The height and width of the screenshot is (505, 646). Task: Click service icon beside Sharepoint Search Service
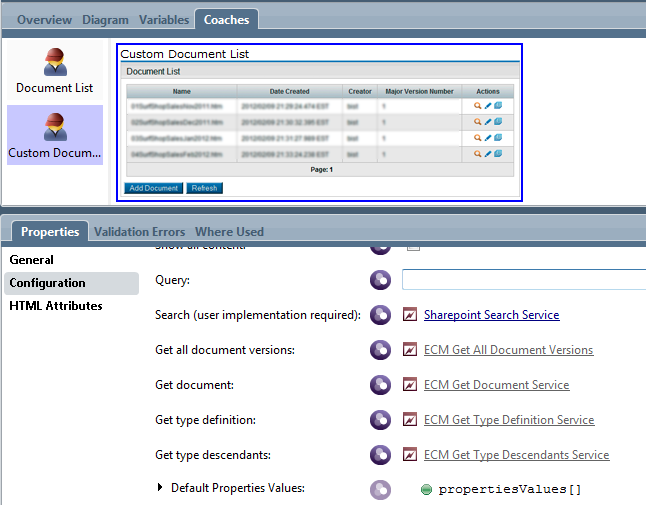(x=410, y=315)
